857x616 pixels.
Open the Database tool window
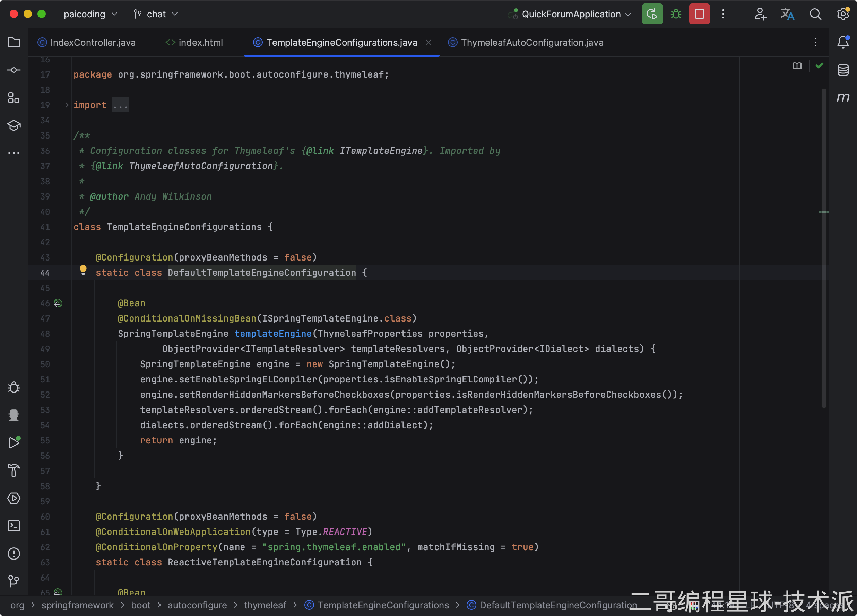843,70
